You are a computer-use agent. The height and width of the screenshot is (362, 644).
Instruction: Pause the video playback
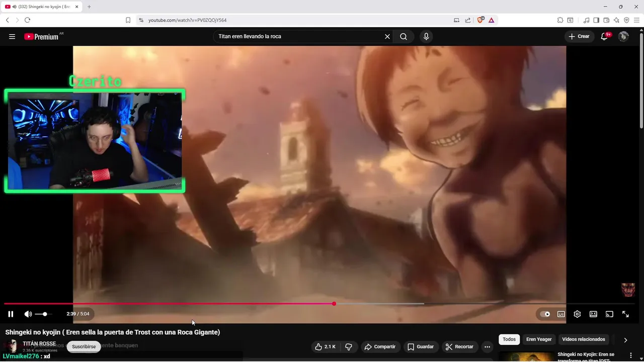tap(11, 314)
